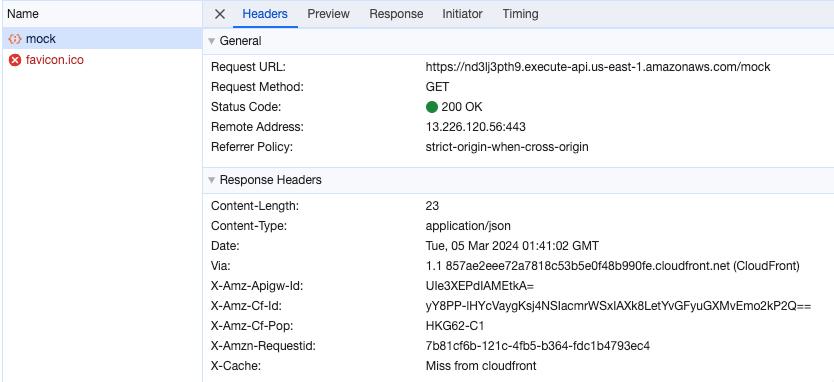834x382 pixels.
Task: Open the Initiator tab
Action: pos(462,14)
